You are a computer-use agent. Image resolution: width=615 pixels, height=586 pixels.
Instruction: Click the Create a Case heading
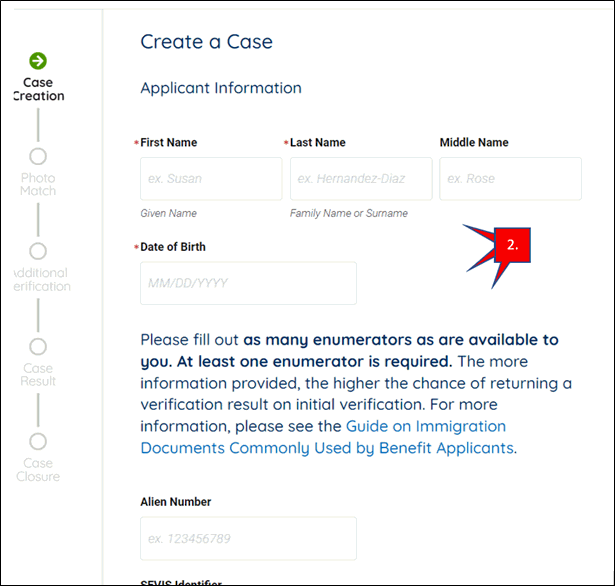pyautogui.click(x=206, y=42)
